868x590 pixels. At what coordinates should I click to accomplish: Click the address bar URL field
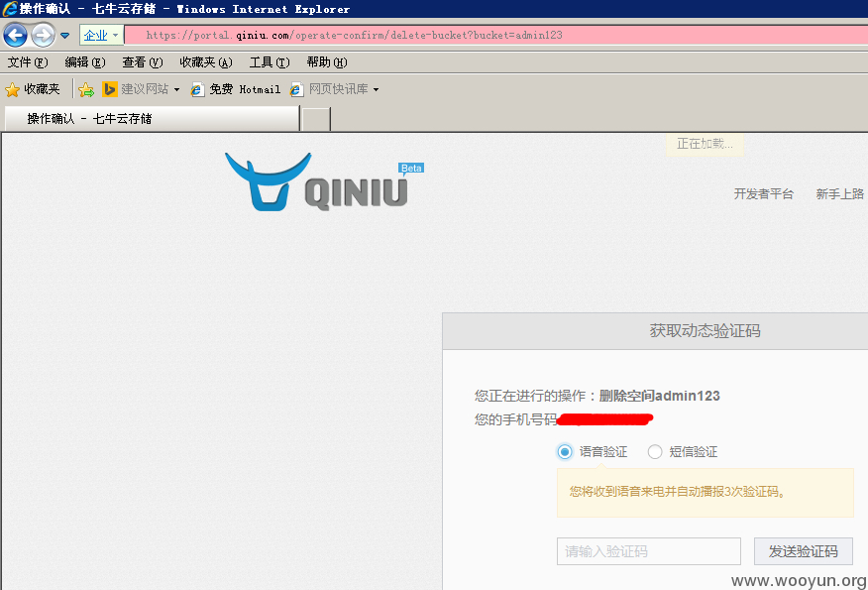tap(496, 35)
